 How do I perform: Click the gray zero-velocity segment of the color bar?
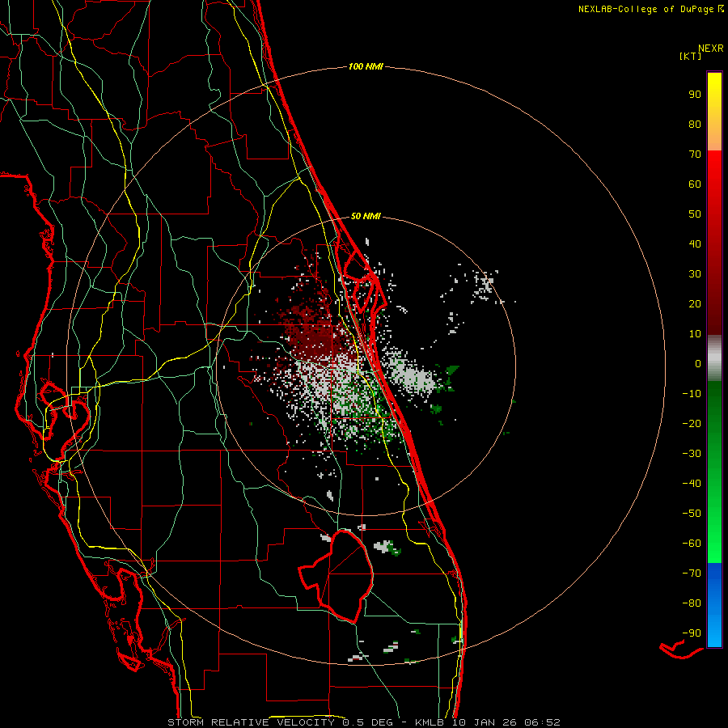tap(714, 358)
